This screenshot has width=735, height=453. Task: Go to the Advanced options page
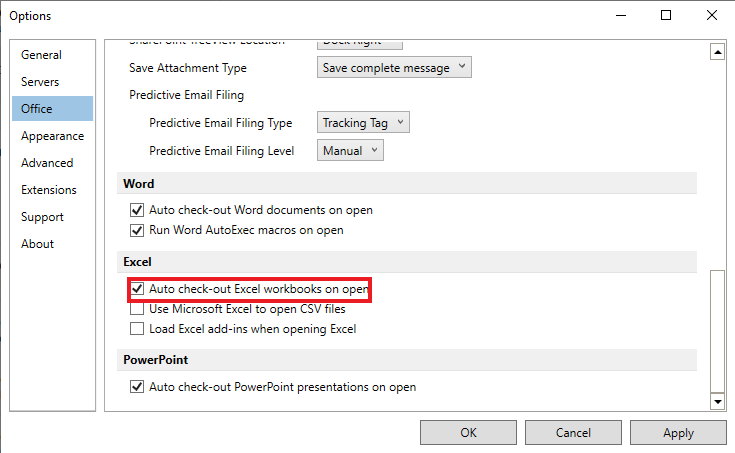tap(52, 163)
